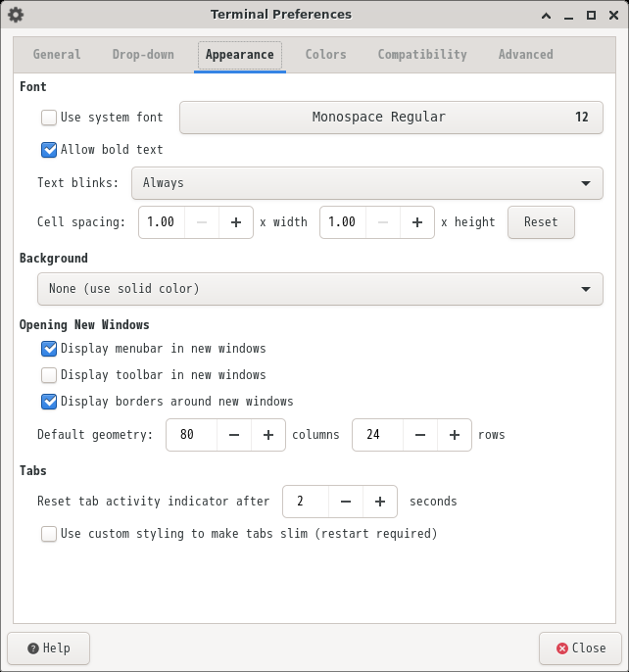Increase tab activity indicator seconds
This screenshot has width=629, height=672.
point(380,502)
